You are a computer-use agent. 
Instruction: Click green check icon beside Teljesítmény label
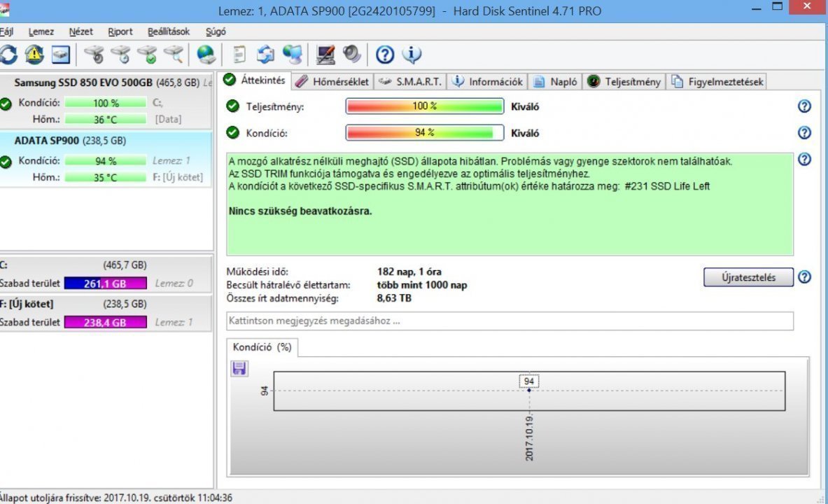[233, 106]
